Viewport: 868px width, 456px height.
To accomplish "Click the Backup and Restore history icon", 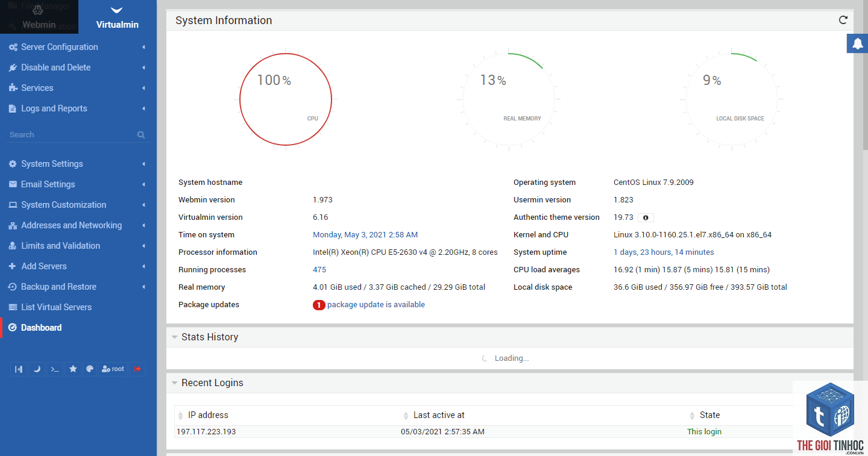I will (13, 287).
